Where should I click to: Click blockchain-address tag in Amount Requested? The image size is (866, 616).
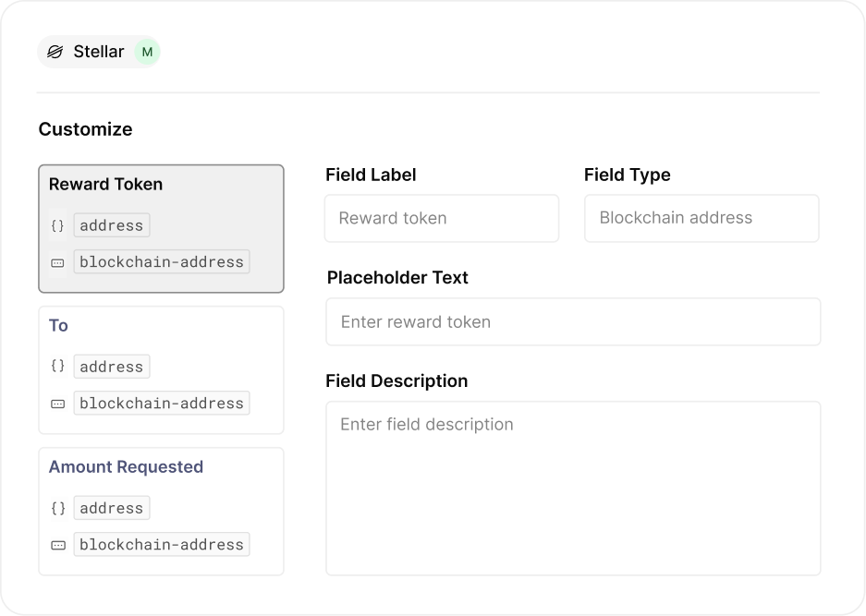tap(162, 545)
